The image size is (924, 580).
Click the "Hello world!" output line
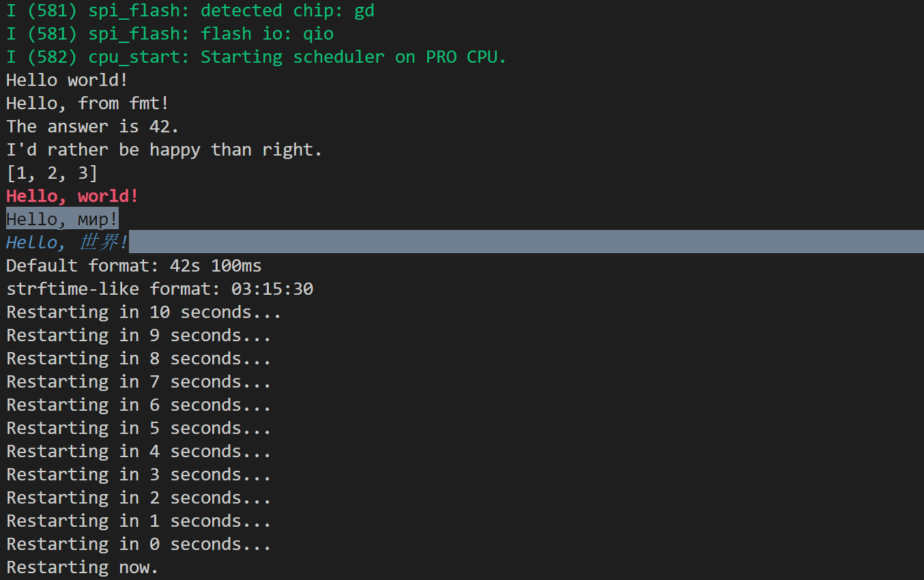(67, 81)
